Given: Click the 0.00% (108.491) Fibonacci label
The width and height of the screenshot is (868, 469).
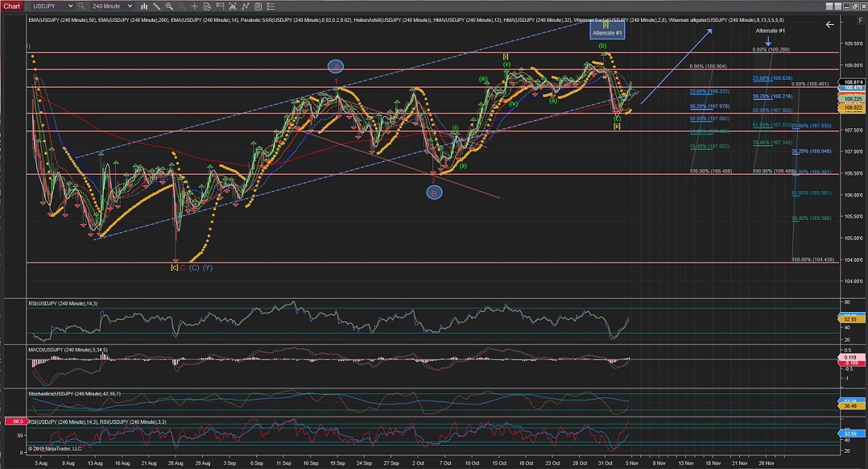Looking at the screenshot, I should (810, 84).
